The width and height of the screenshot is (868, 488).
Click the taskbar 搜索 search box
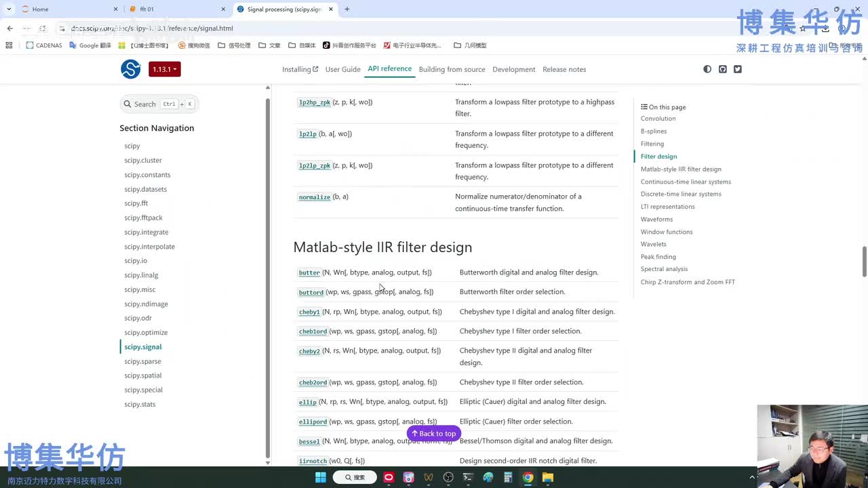point(355,477)
